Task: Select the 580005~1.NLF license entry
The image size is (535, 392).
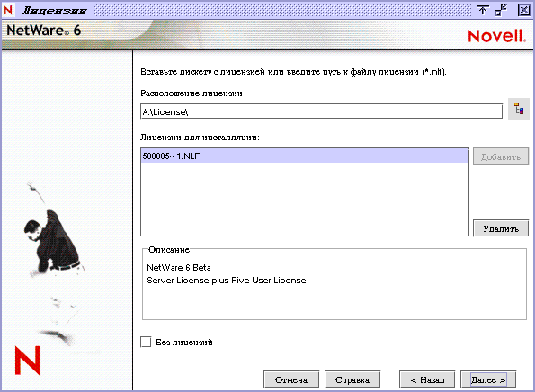Action: (x=304, y=156)
